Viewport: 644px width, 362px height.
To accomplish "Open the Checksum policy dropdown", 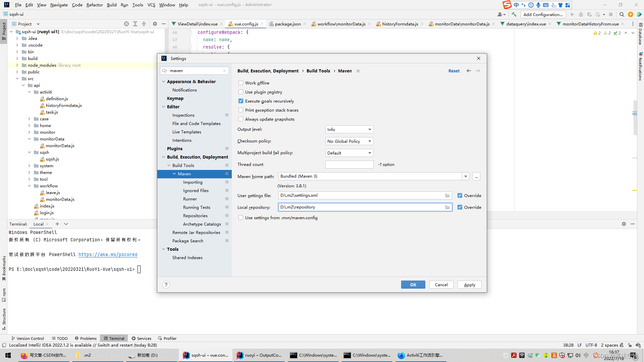I will pyautogui.click(x=349, y=141).
